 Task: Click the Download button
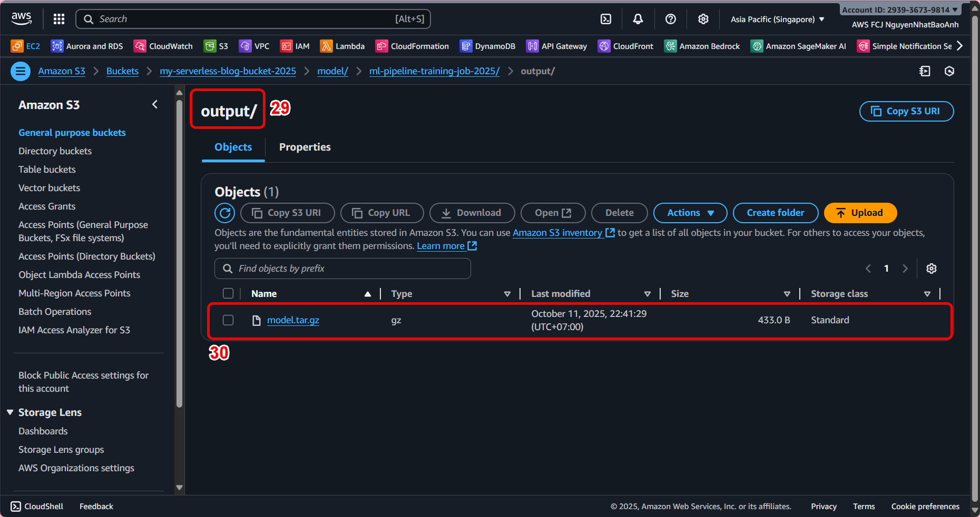(472, 213)
